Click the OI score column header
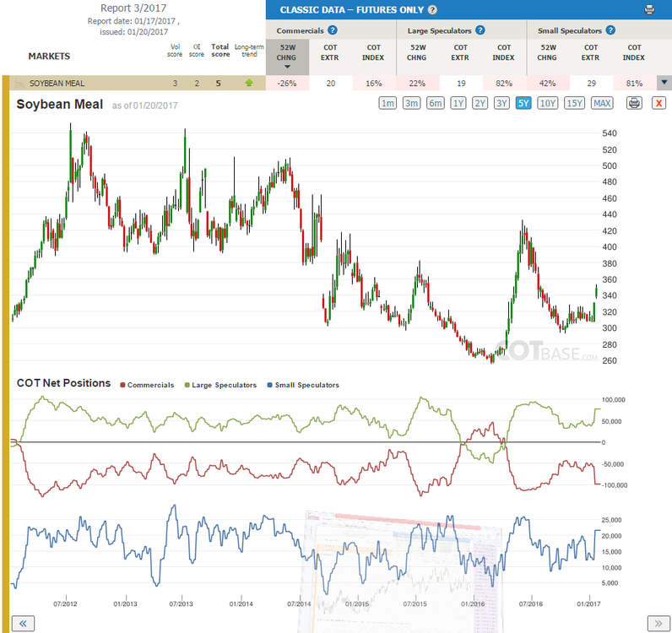The width and height of the screenshot is (672, 633). (x=197, y=50)
